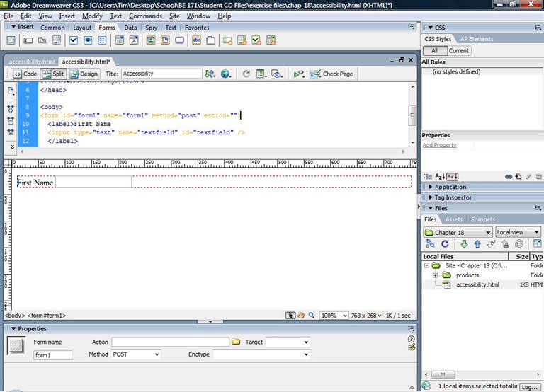Insert a File Field form element

click(165, 40)
